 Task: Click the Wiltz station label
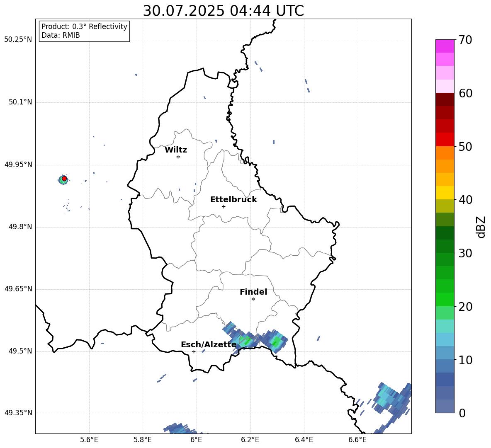176,150
